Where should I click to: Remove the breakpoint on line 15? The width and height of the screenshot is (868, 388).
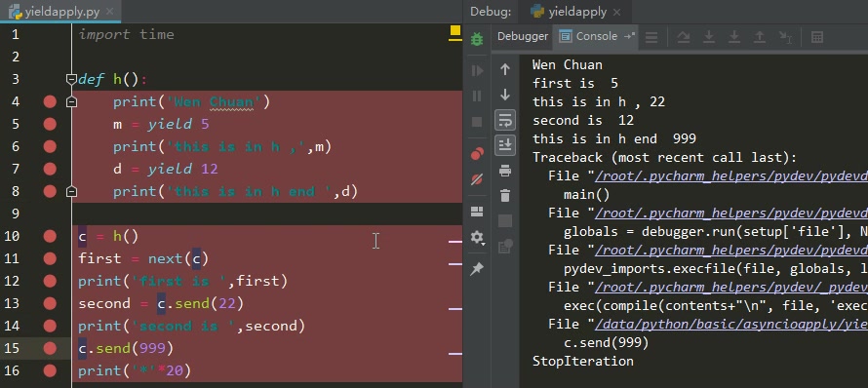(x=50, y=348)
